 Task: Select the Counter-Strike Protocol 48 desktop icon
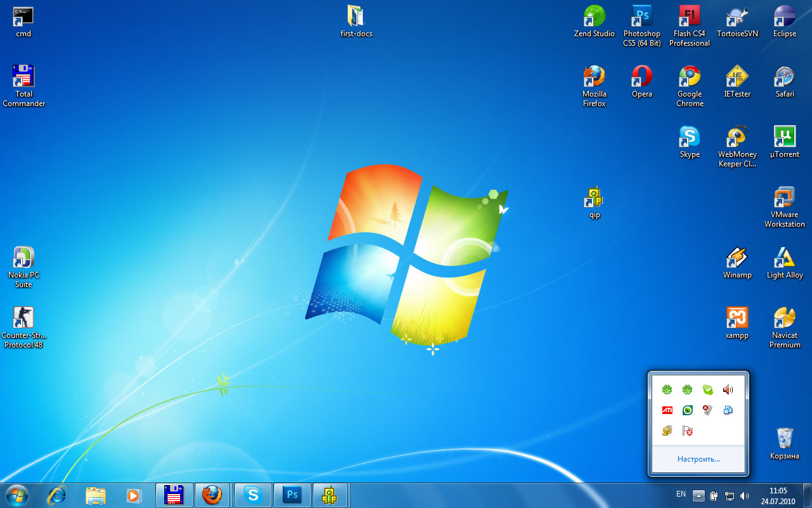(23, 328)
